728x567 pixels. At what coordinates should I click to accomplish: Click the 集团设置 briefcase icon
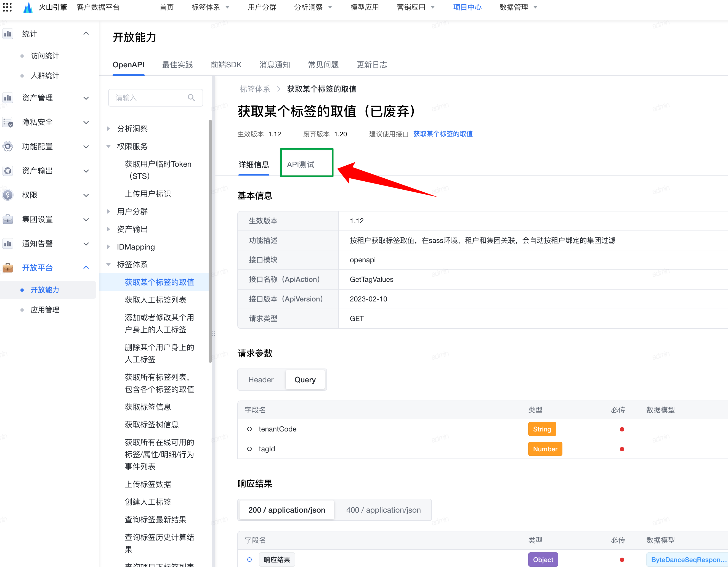[8, 220]
